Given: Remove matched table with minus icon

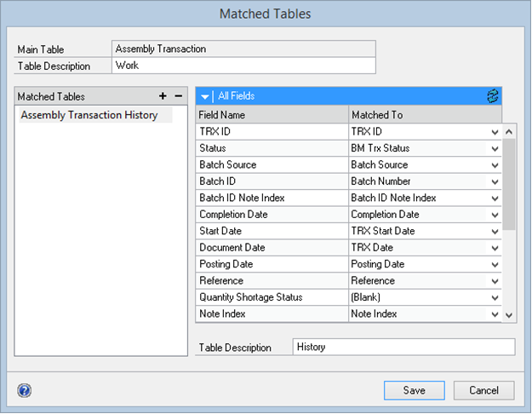Looking at the screenshot, I should (x=179, y=96).
